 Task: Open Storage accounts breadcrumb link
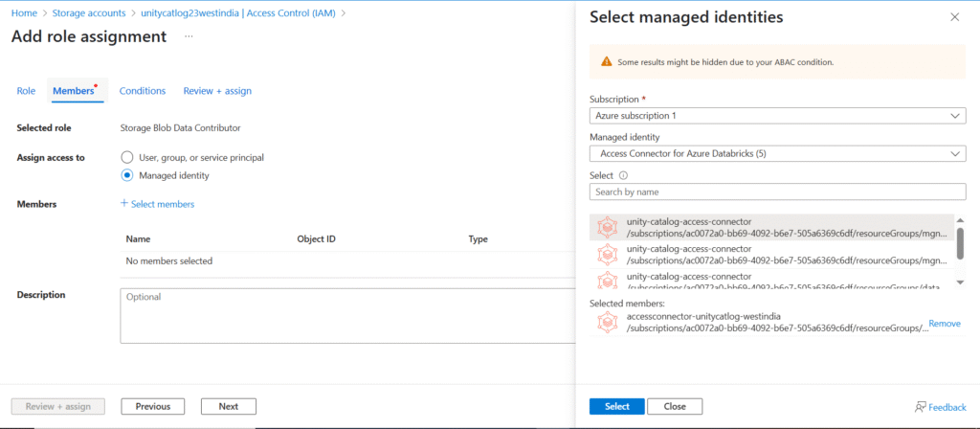[x=89, y=12]
